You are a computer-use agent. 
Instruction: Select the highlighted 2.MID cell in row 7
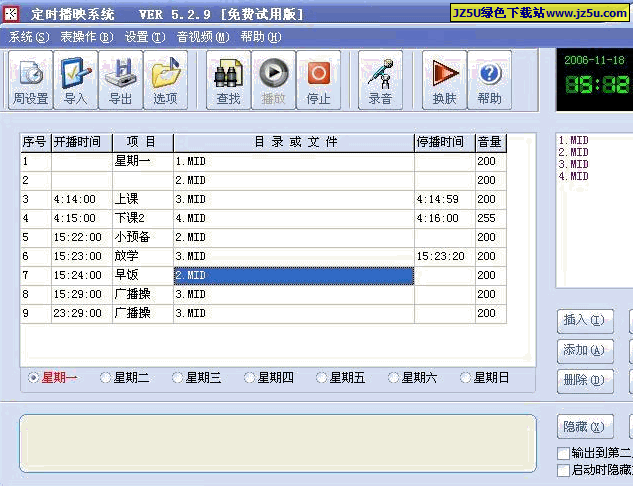294,275
